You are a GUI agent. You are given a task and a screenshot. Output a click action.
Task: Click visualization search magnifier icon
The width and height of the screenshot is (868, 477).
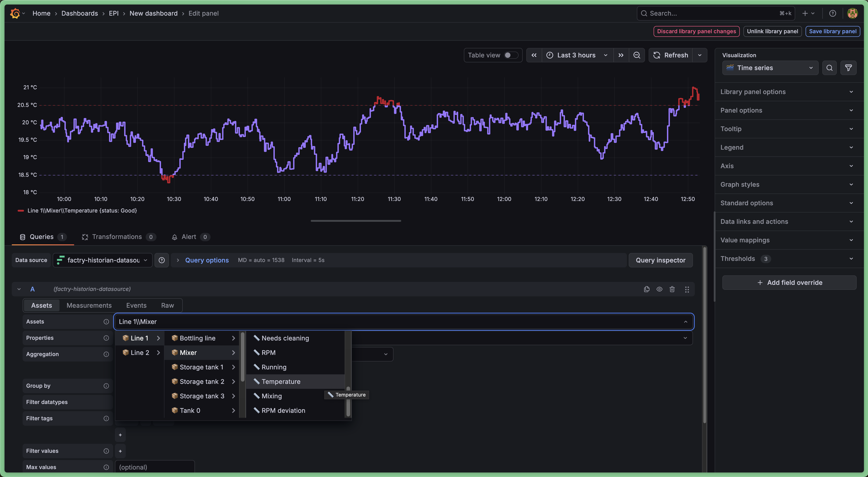pos(829,68)
